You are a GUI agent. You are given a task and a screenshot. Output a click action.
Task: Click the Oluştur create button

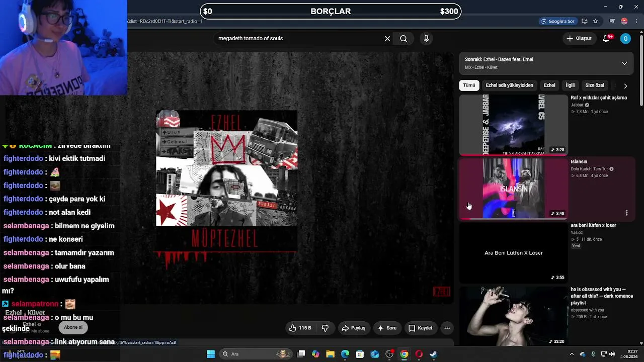coord(579,38)
